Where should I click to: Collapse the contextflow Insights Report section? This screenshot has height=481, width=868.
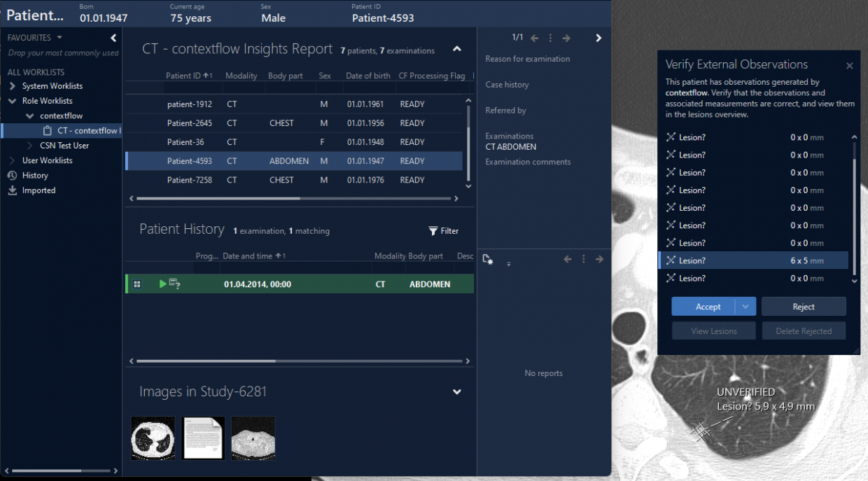[457, 49]
